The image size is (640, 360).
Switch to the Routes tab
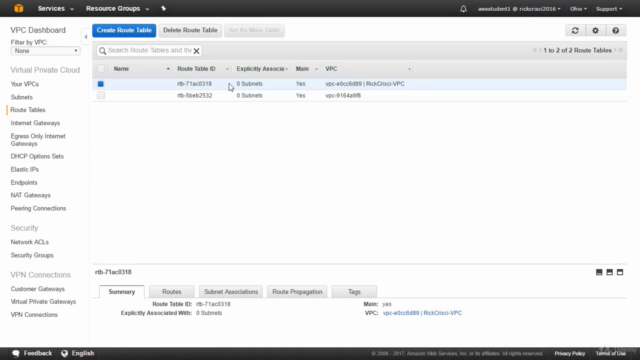(x=171, y=292)
